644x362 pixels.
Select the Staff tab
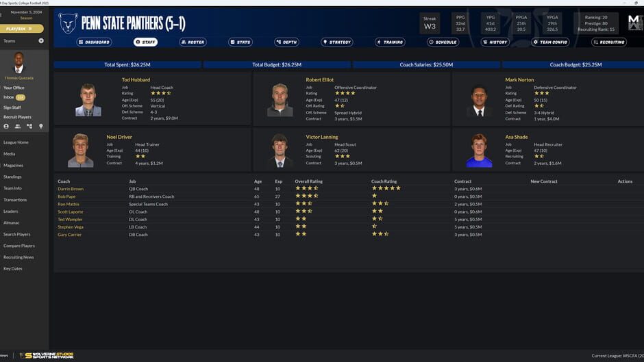tap(145, 42)
